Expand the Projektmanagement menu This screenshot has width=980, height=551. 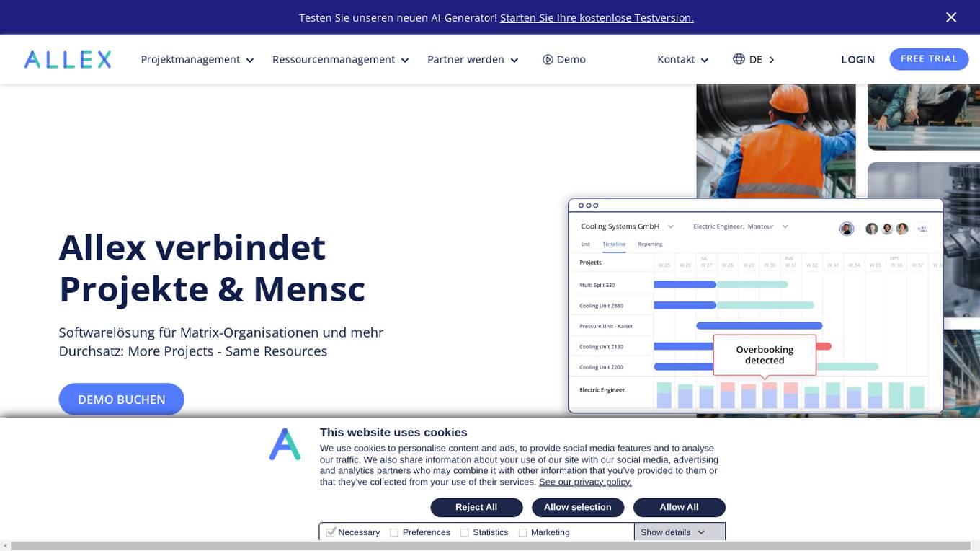coord(197,60)
